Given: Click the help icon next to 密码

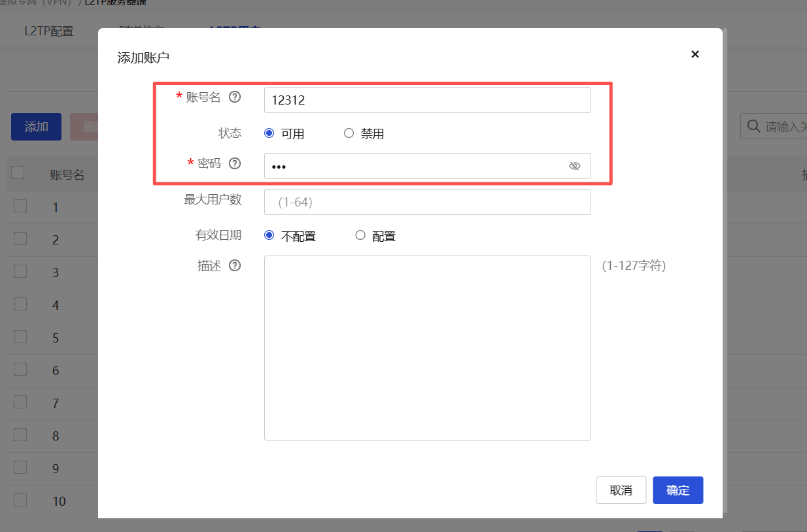Looking at the screenshot, I should (235, 163).
